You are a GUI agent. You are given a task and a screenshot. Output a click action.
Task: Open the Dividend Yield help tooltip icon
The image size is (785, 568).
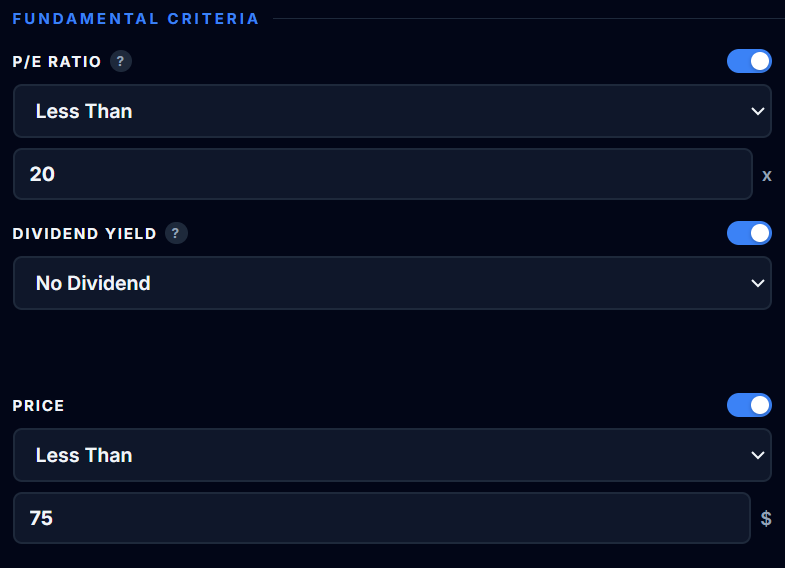pos(176,234)
